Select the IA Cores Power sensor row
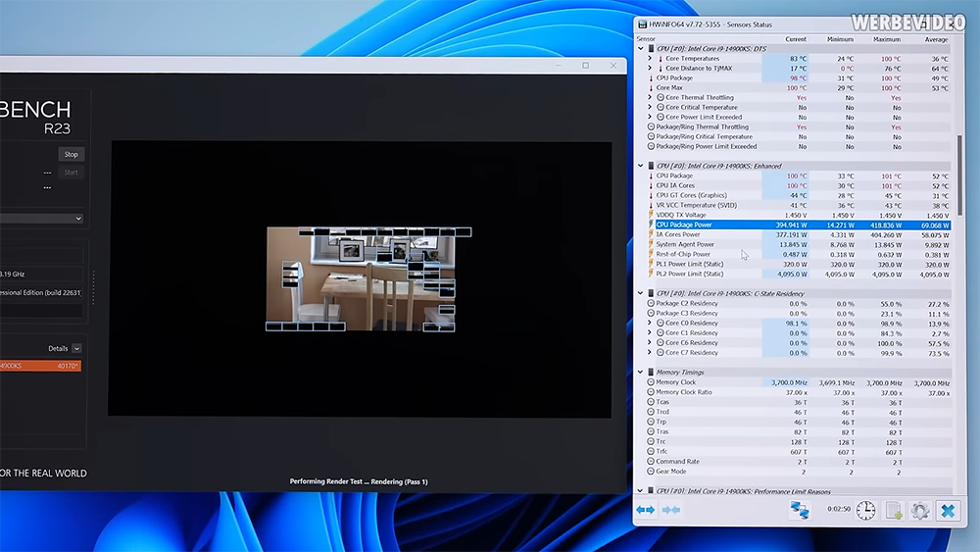 pos(799,234)
